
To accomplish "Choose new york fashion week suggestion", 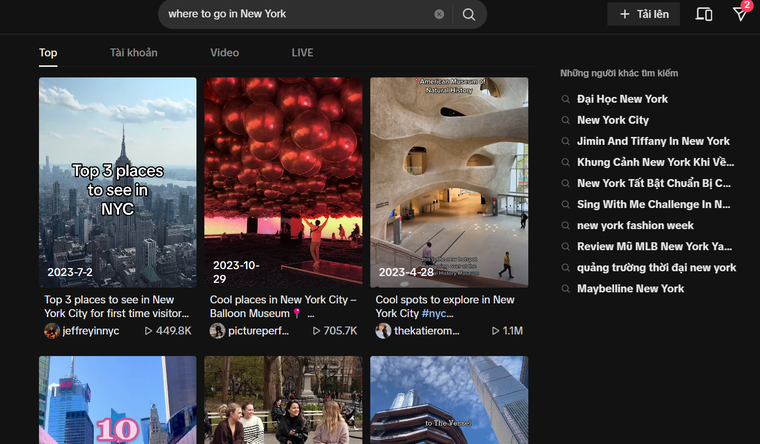I will tap(635, 225).
